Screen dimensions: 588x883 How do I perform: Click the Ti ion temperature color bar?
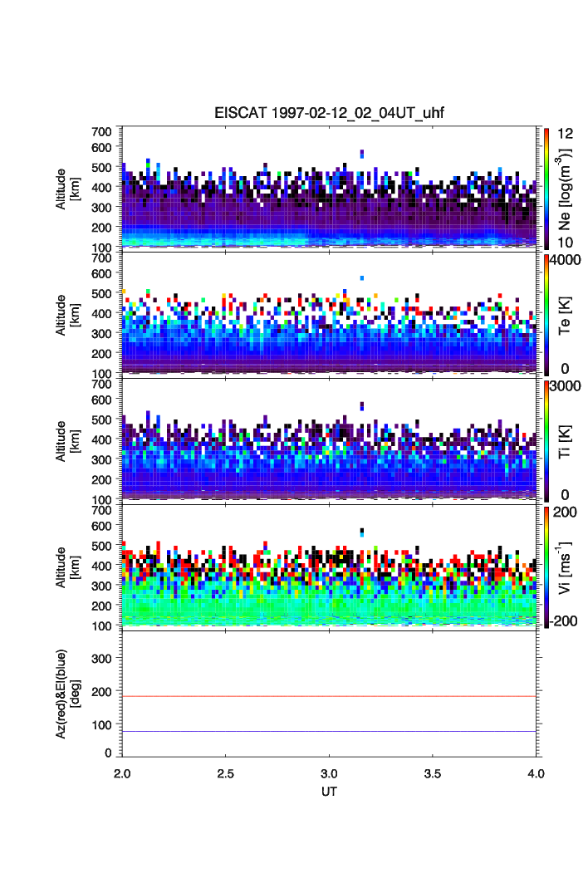click(546, 441)
